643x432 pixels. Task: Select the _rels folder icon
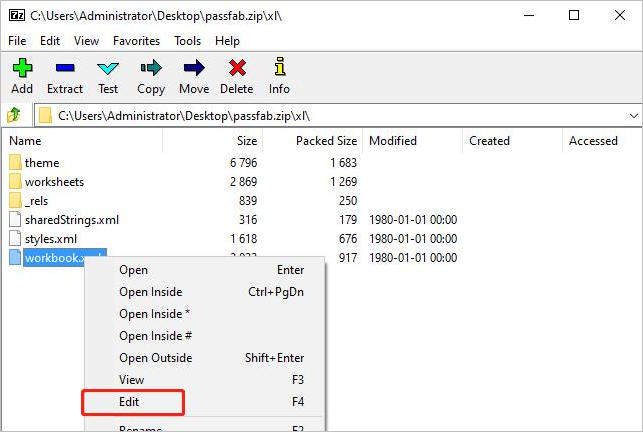point(15,201)
